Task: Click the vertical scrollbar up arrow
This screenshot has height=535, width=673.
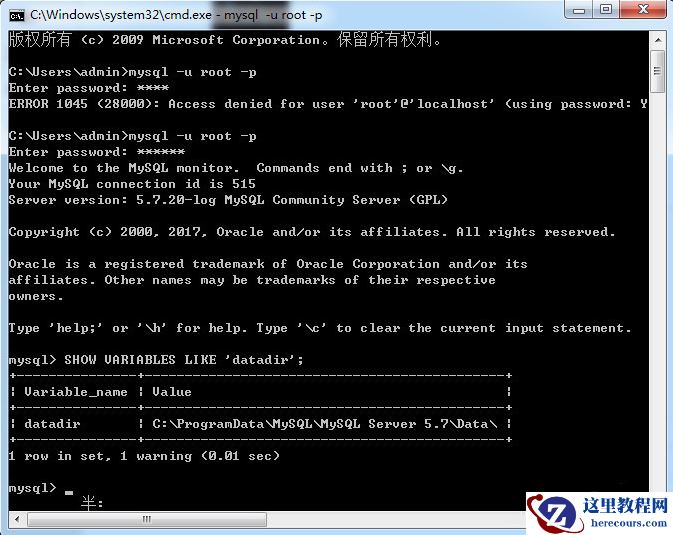Action: tap(657, 40)
